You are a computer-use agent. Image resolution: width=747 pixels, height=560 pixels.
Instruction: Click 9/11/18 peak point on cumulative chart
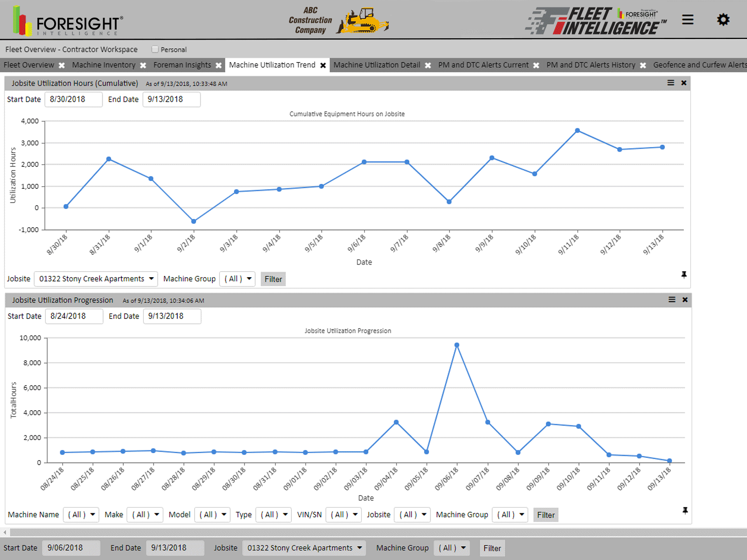tap(578, 131)
